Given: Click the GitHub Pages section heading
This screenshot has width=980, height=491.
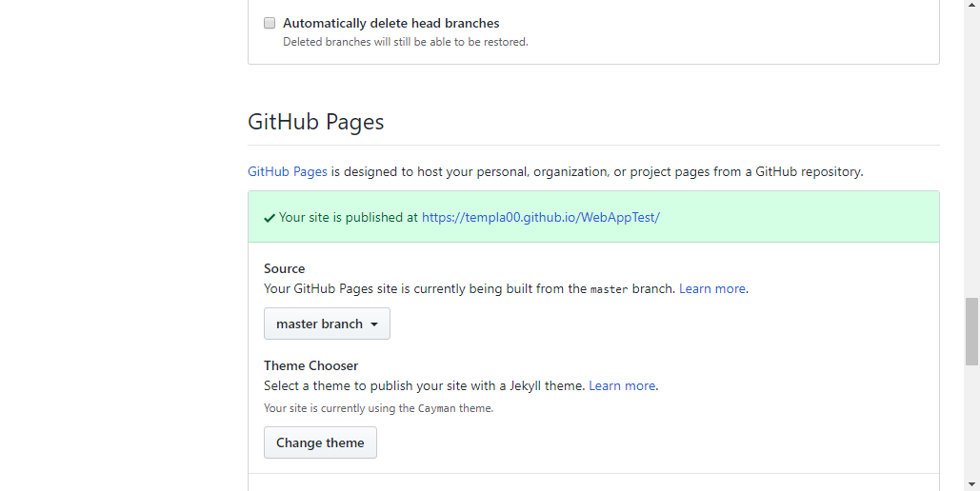Looking at the screenshot, I should [315, 122].
